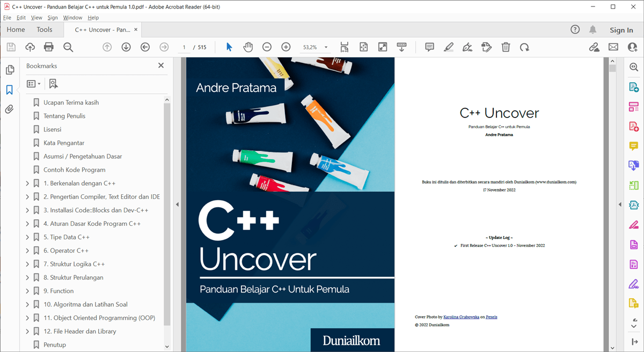This screenshot has width=644, height=352.
Task: Enter full screen mode
Action: [x=383, y=47]
